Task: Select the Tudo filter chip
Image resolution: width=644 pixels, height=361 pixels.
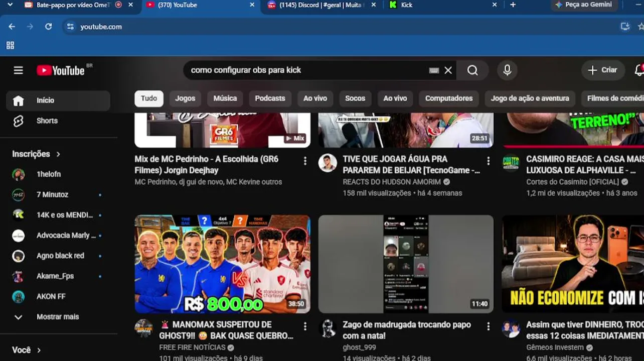Action: [149, 98]
